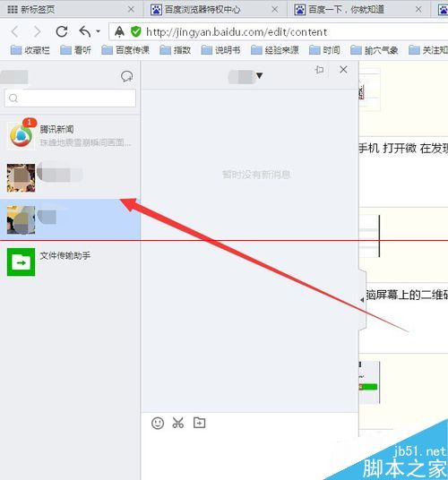Screen dimensions: 448x480
Task: Close the 百度一下，你就知道 tab
Action: pyautogui.click(x=418, y=10)
